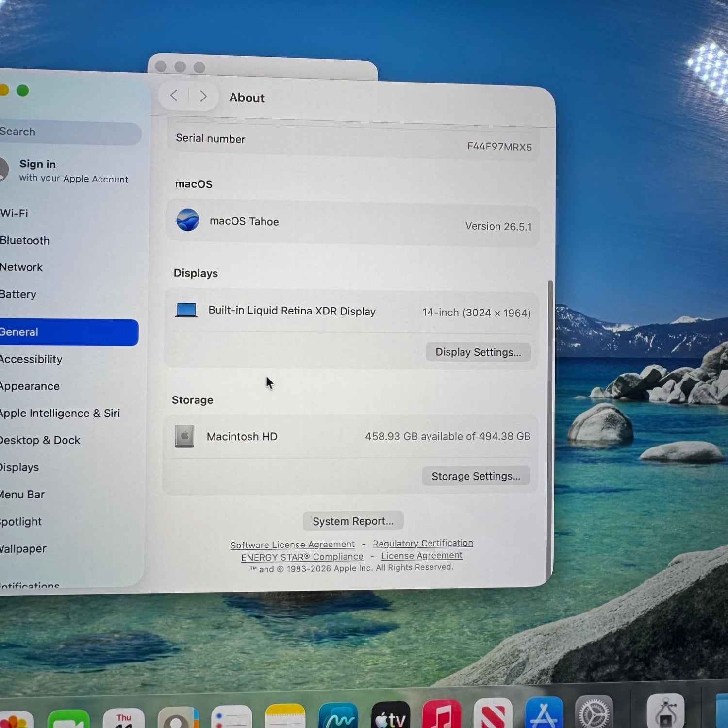Click the System Settings gear in the Dock
Screen dimensions: 728x728
pos(594,712)
